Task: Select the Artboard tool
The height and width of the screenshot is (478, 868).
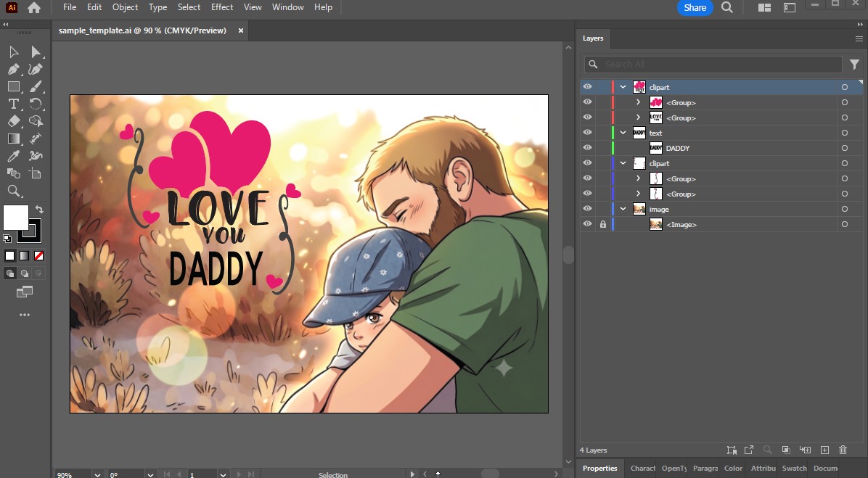Action: click(36, 173)
